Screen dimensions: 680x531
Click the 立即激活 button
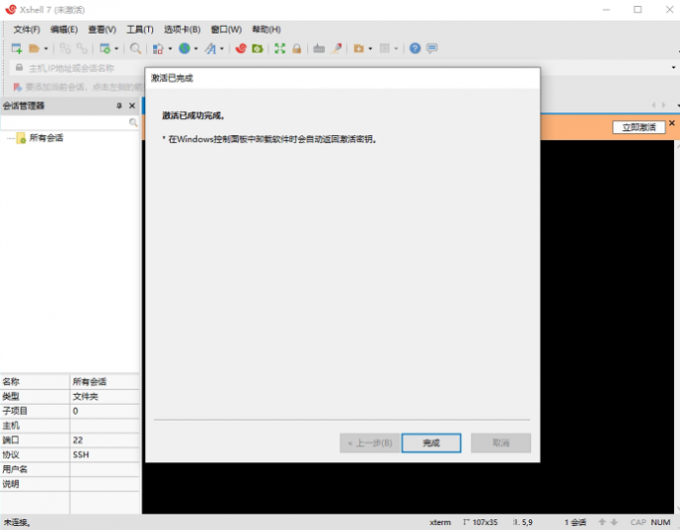click(638, 127)
